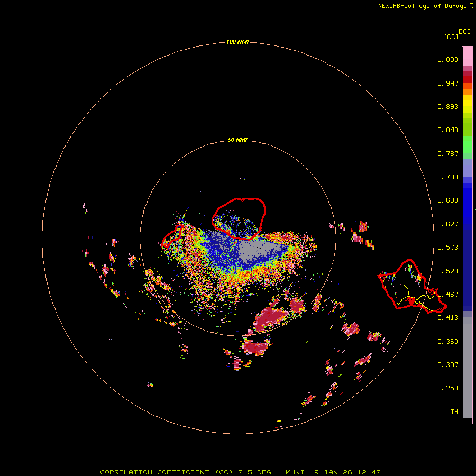Select the 0.307 scale value
This screenshot has width=476, height=476.
click(x=448, y=365)
